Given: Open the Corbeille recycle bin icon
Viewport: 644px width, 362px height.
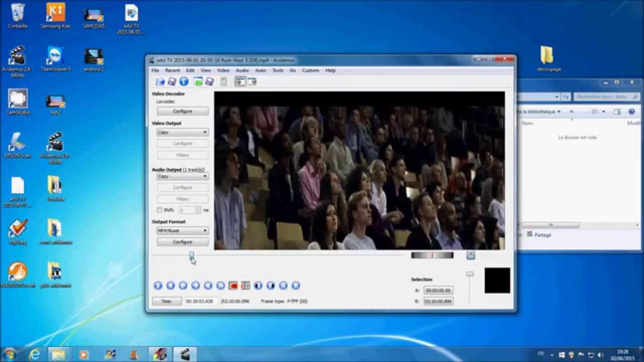Looking at the screenshot, I should point(18,16).
